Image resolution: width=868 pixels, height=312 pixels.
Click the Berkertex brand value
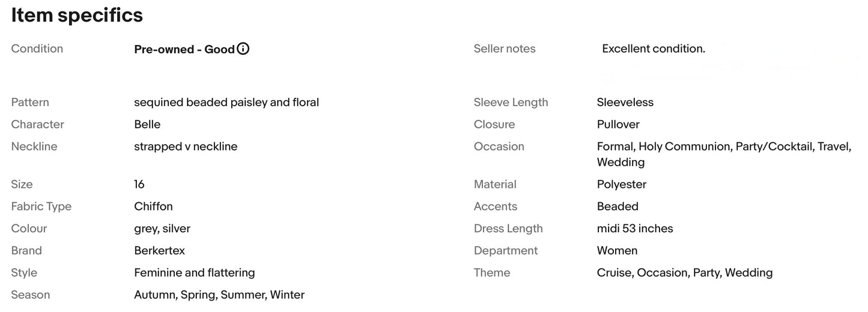(160, 250)
